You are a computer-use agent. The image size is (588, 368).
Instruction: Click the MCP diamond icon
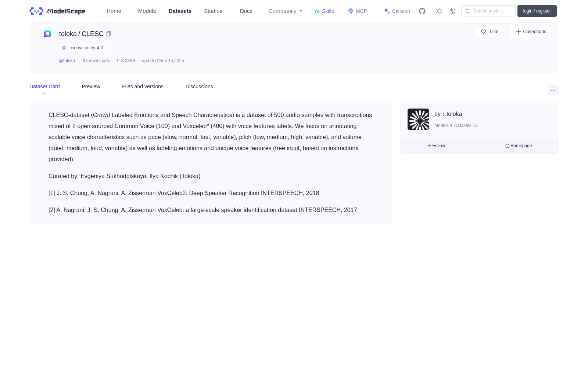351,11
